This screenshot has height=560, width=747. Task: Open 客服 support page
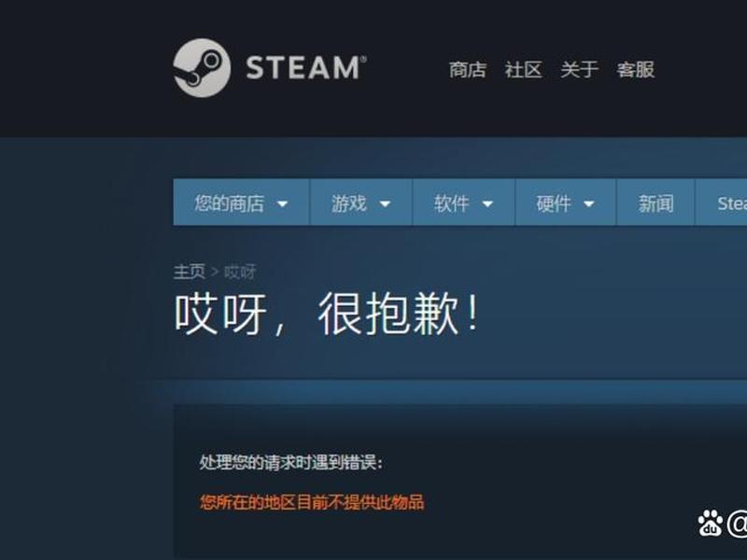pos(636,69)
